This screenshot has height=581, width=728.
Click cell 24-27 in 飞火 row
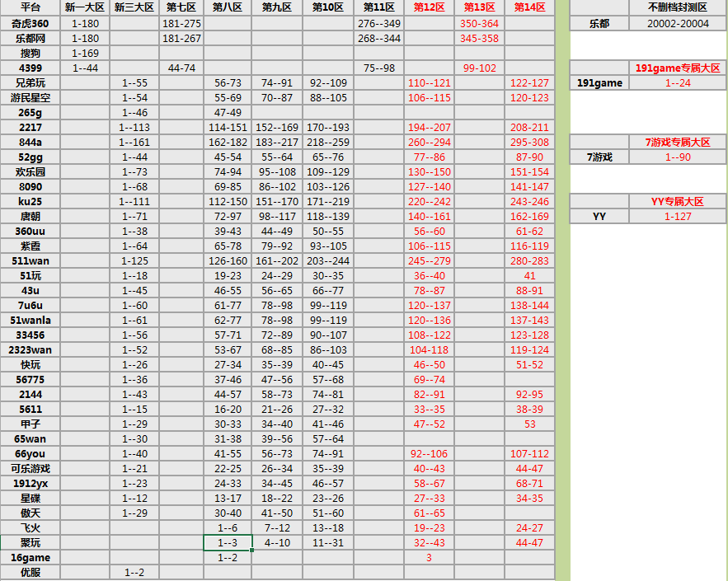529,528
